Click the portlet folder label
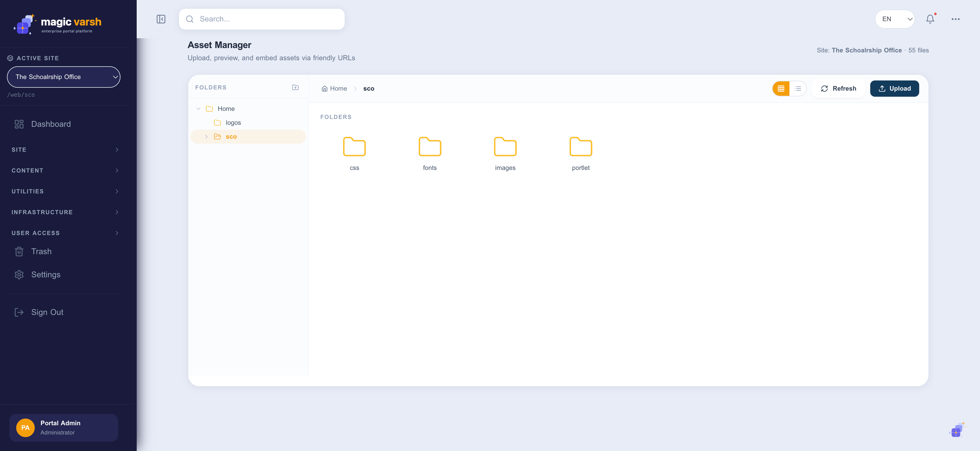 (x=581, y=168)
